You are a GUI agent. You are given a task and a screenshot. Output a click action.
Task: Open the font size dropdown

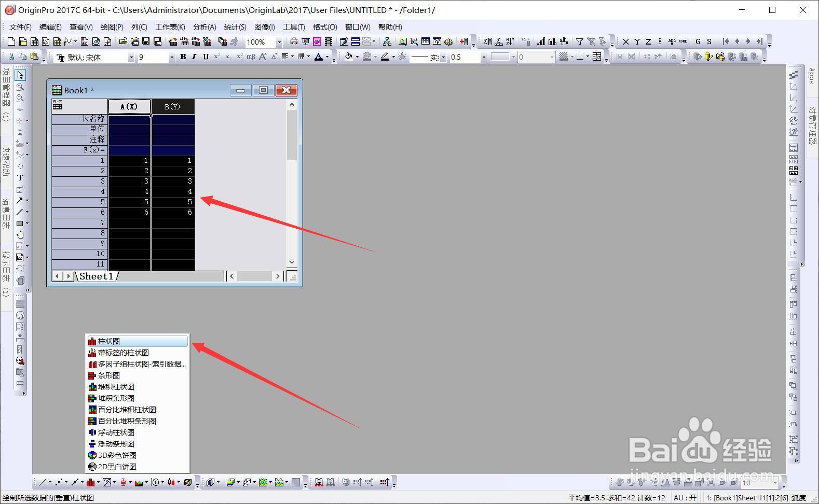[171, 58]
